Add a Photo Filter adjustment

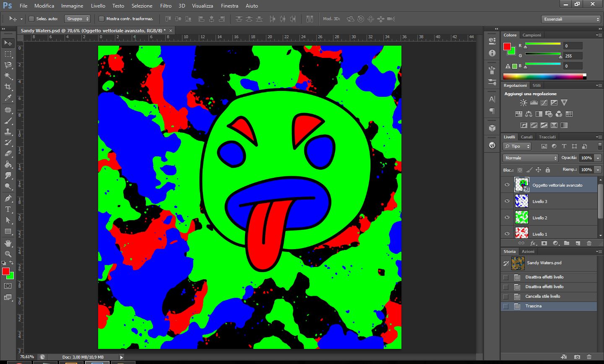point(549,114)
